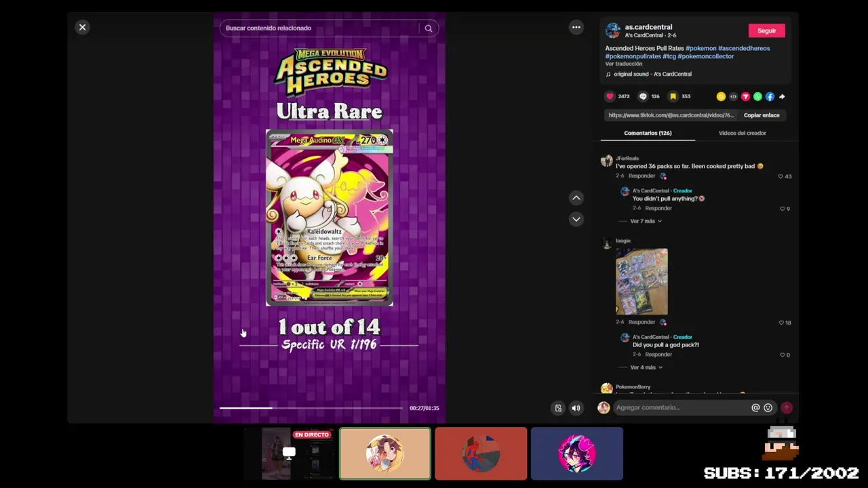The height and width of the screenshot is (488, 868).
Task: Switch to Comentarios (126) tab
Action: [648, 133]
